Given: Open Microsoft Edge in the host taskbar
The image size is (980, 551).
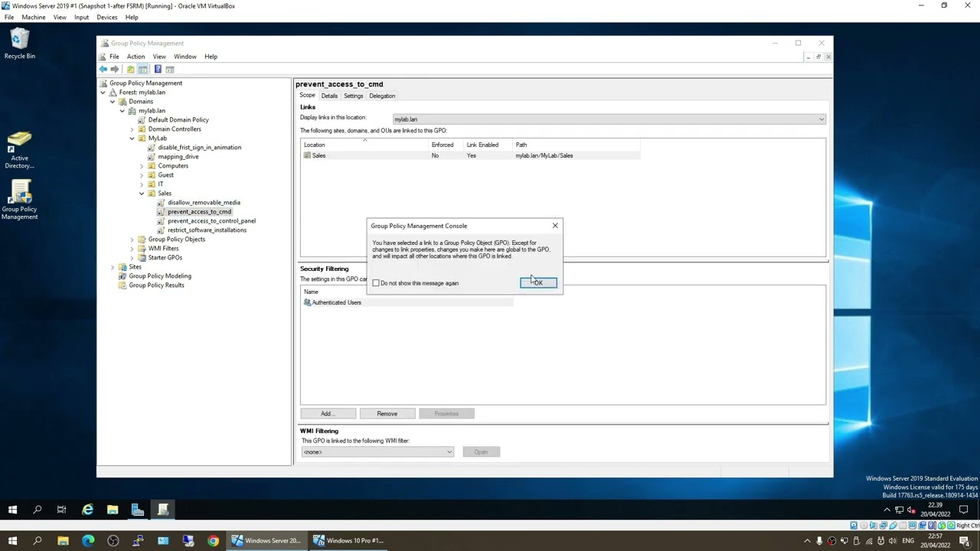Looking at the screenshot, I should 88,541.
